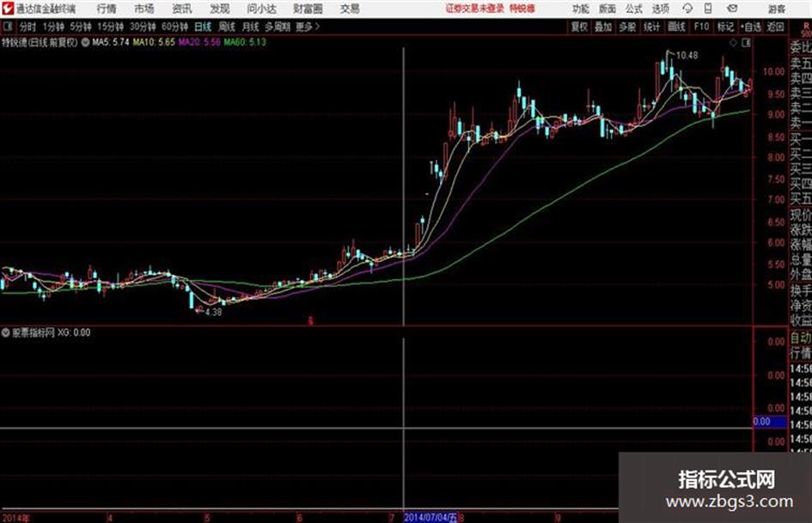Click the 4.38 low price label
The width and height of the screenshot is (812, 523).
coord(213,313)
